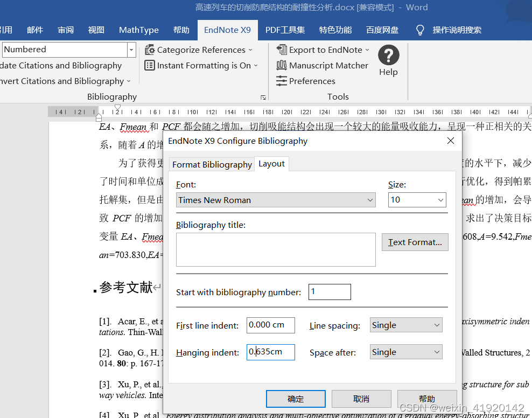Expand Convert Citations and Bibliography menu

coord(65,81)
